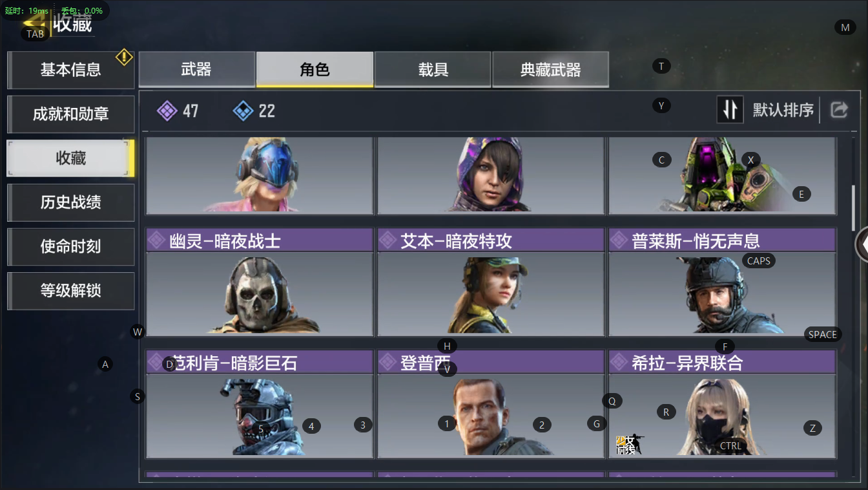Click the yellow warning icon on 基本信息
Viewport: 868px width, 490px height.
coord(124,58)
